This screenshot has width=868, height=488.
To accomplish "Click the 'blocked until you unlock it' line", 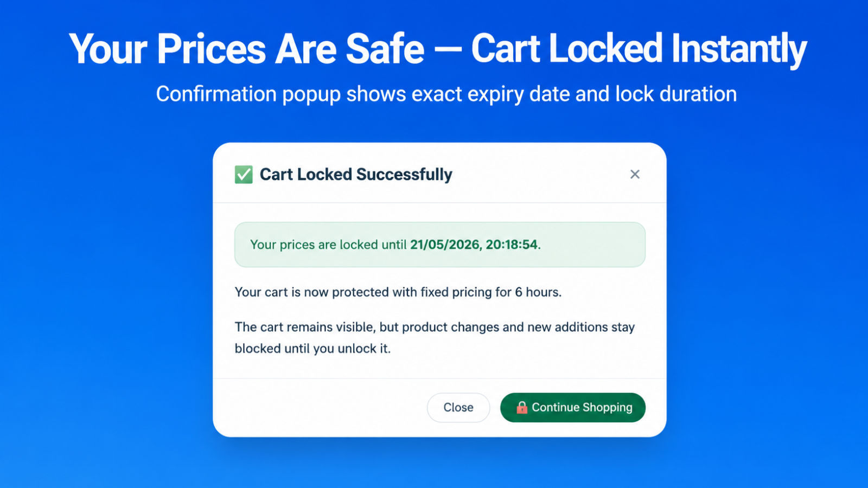I will (312, 349).
